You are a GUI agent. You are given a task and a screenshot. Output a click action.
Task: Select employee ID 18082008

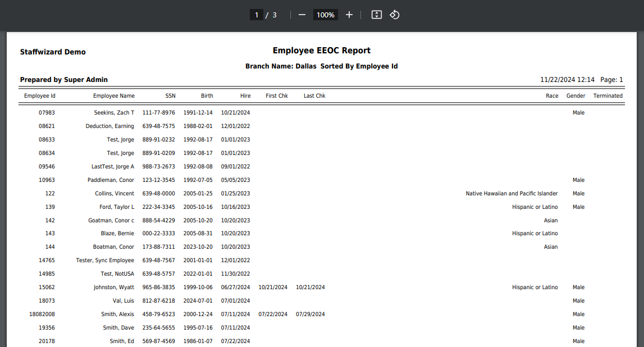pyautogui.click(x=42, y=314)
